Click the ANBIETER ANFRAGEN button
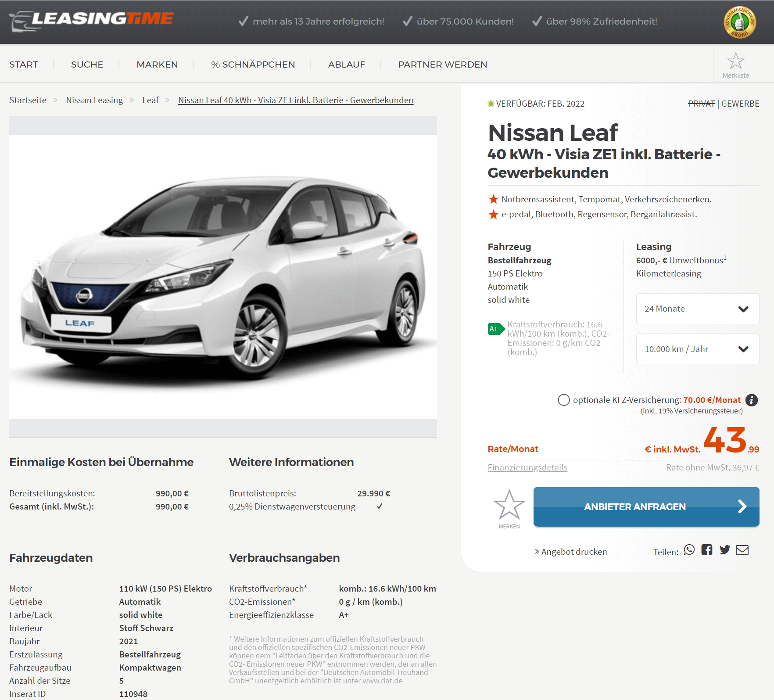This screenshot has width=774, height=700. [x=646, y=506]
